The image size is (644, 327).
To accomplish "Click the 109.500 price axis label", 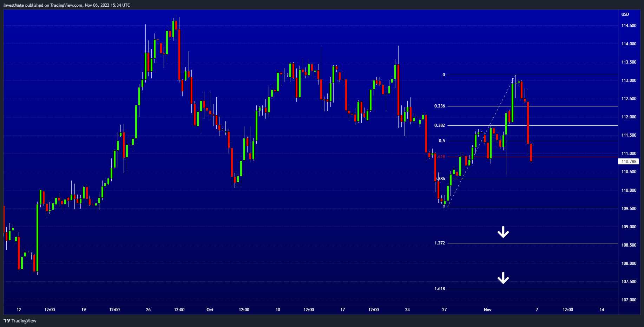I will pyautogui.click(x=629, y=209).
